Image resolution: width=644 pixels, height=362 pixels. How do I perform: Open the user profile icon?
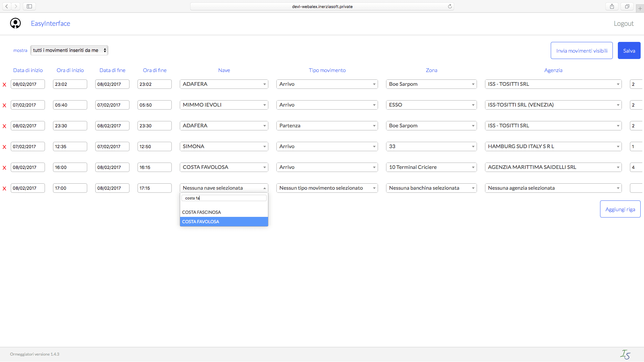pos(15,23)
